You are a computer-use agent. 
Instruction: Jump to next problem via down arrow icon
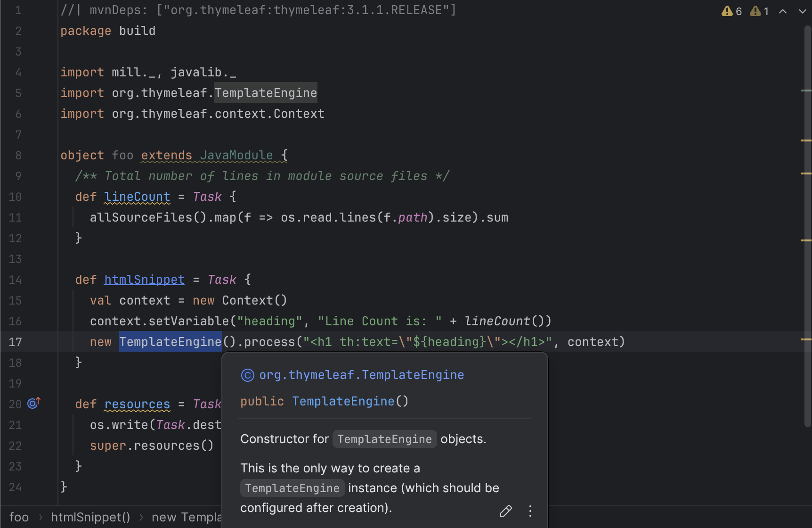[x=802, y=11]
